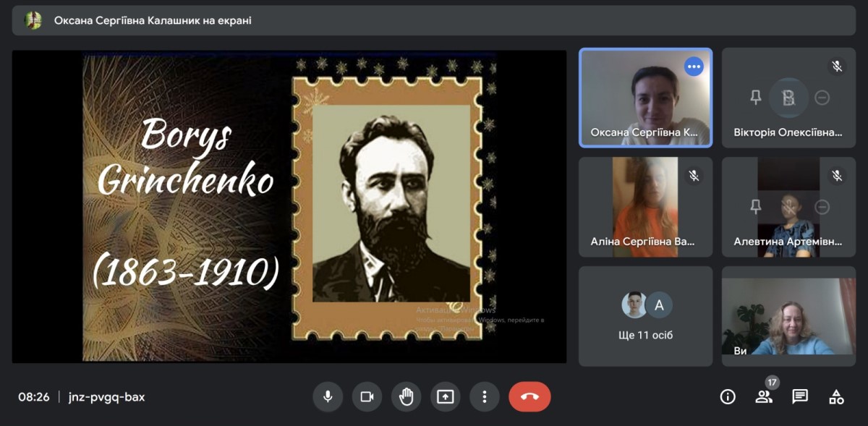Screen dimensions: 868x426
Task: Click your own video tile labeled 'Ви'
Action: tap(789, 316)
